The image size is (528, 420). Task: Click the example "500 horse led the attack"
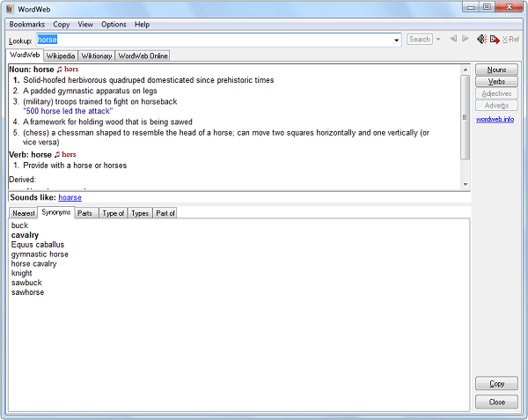pyautogui.click(x=68, y=111)
